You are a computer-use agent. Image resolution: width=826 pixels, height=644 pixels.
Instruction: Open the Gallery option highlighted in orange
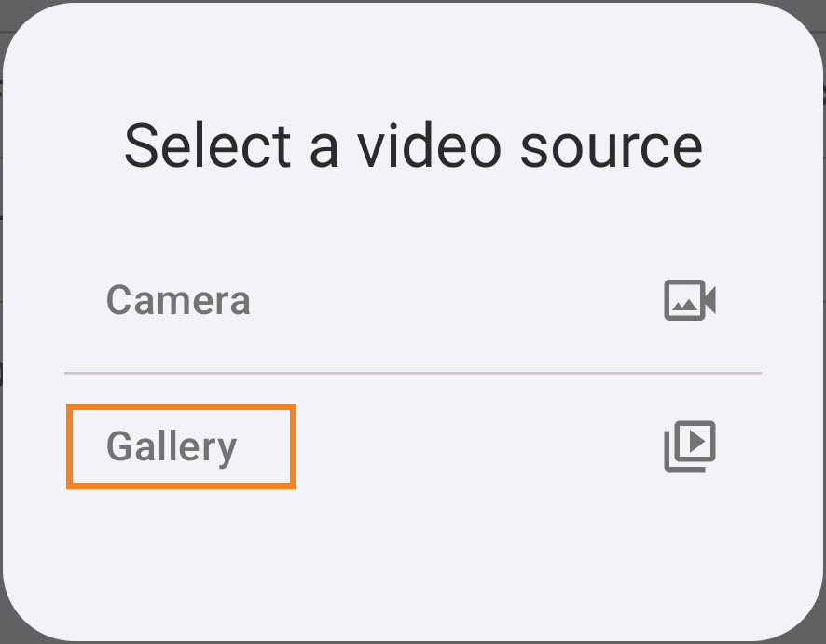(181, 446)
